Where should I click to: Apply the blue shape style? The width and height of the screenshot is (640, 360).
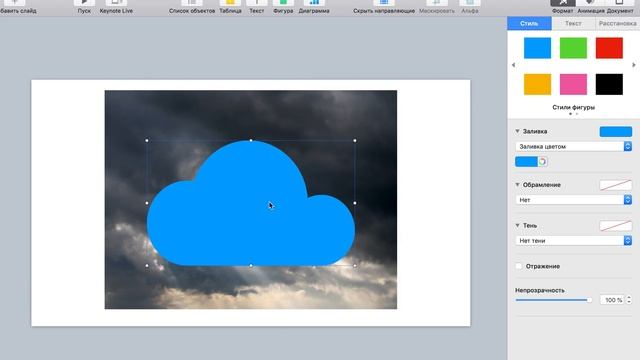pyautogui.click(x=537, y=48)
